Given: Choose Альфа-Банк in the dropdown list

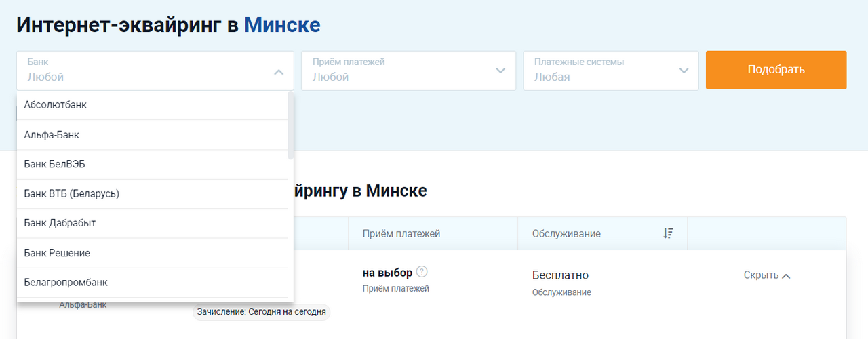Looking at the screenshot, I should click(x=52, y=135).
